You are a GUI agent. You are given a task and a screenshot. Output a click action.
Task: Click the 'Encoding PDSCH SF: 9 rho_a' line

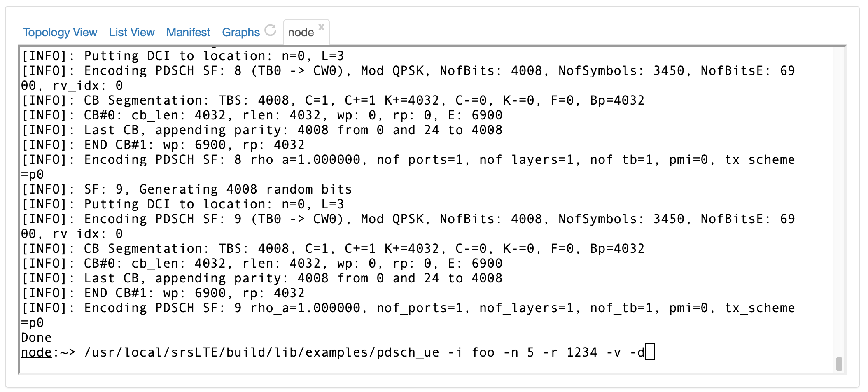point(408,308)
